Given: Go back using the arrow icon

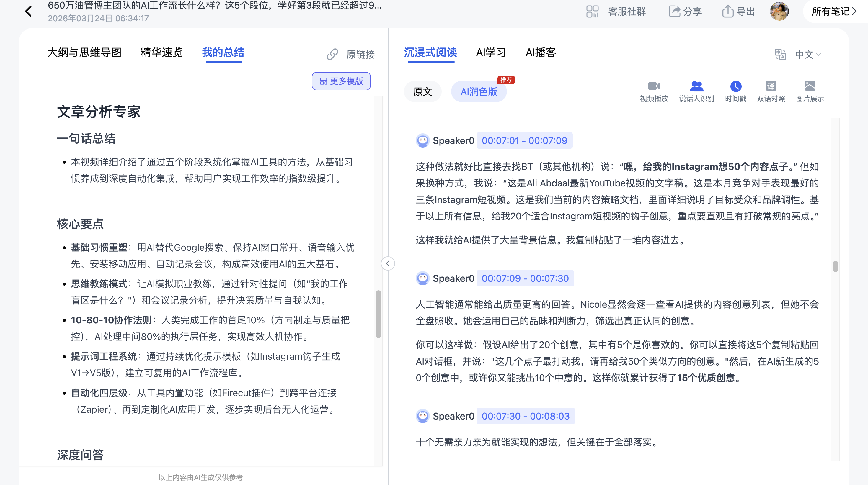Looking at the screenshot, I should point(29,12).
